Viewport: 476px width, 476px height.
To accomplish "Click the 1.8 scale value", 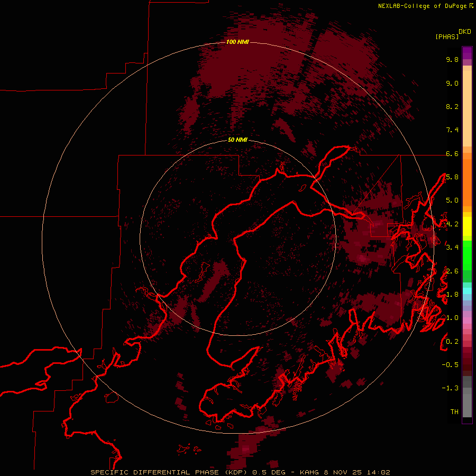I will point(452,295).
